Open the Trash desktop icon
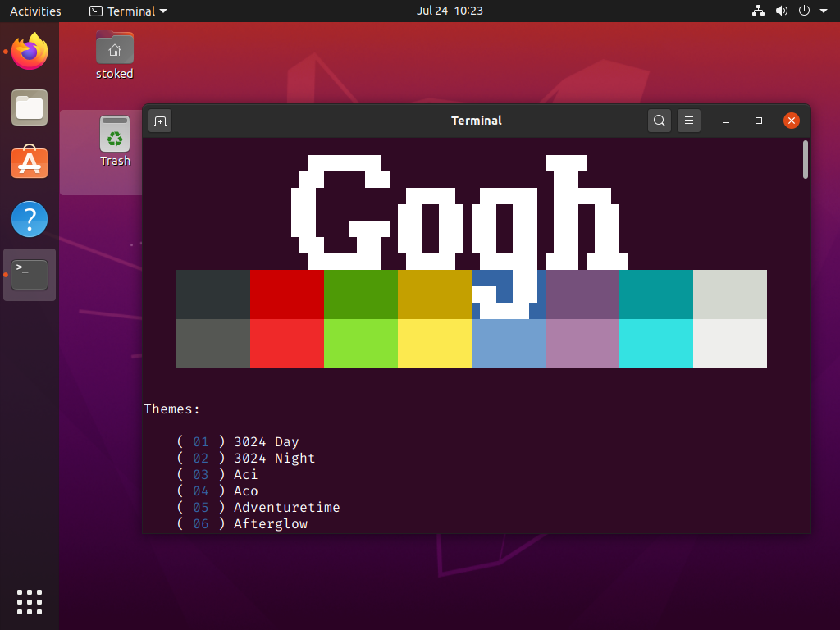The width and height of the screenshot is (840, 630). (x=115, y=141)
